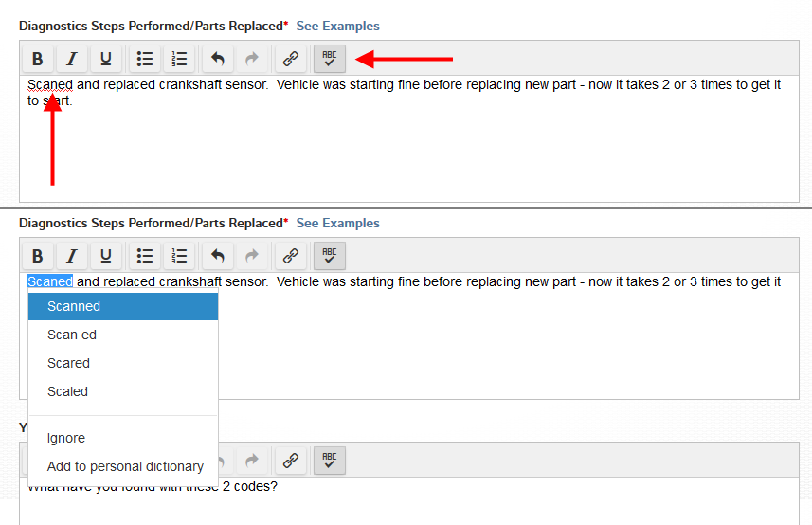Toggle Underline in the top editor toolbar
This screenshot has width=812, height=525.
pos(105,59)
